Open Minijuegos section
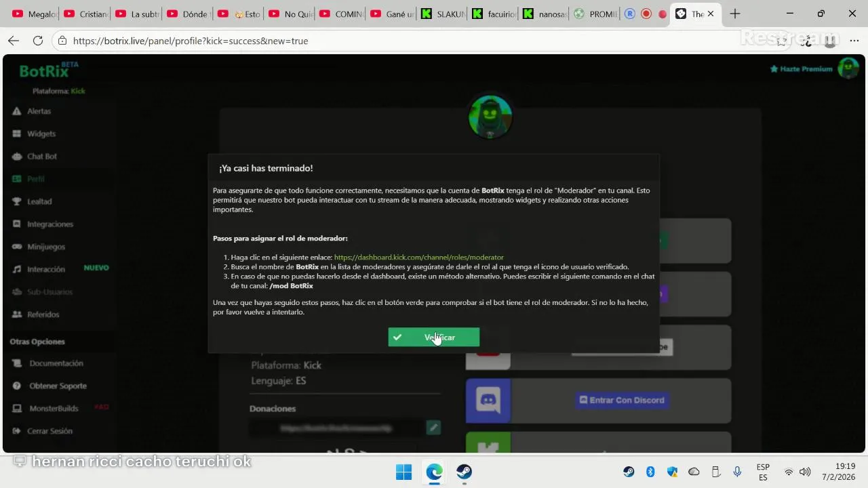This screenshot has height=488, width=868. click(x=46, y=247)
